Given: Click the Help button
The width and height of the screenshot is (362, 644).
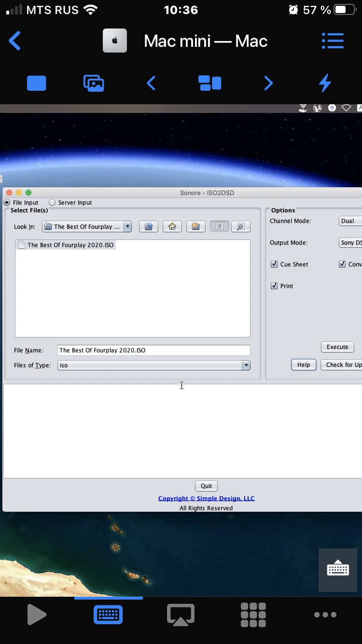Looking at the screenshot, I should coord(304,364).
